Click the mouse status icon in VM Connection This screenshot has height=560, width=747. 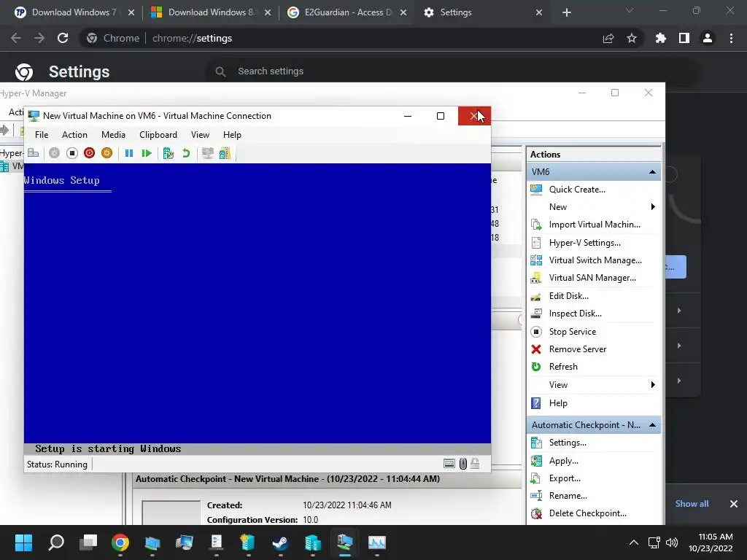(x=462, y=463)
